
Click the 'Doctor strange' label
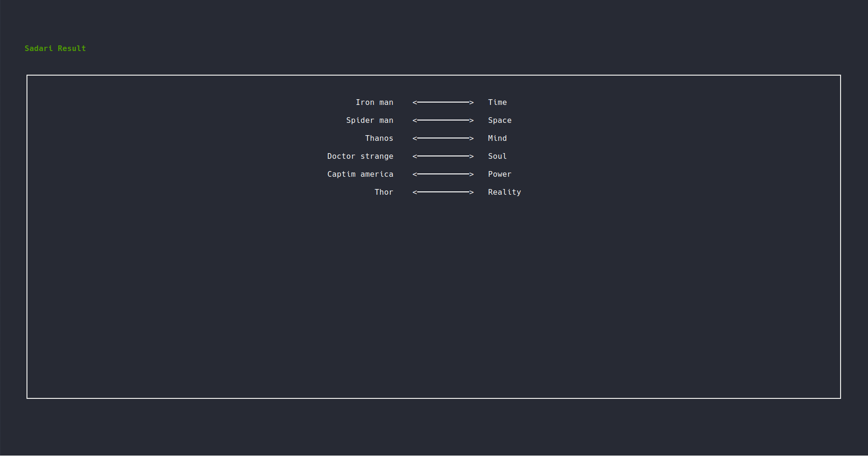click(x=360, y=156)
